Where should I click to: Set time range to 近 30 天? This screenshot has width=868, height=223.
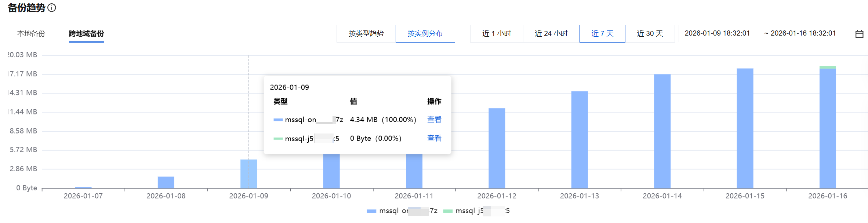(650, 34)
